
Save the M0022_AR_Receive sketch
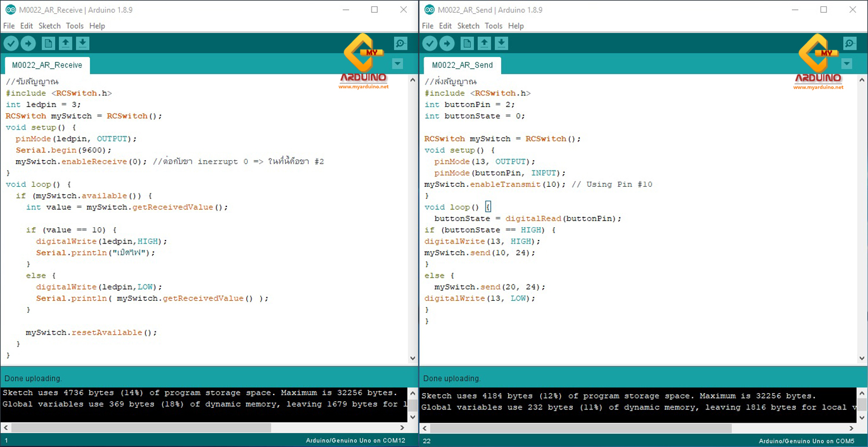coord(82,43)
